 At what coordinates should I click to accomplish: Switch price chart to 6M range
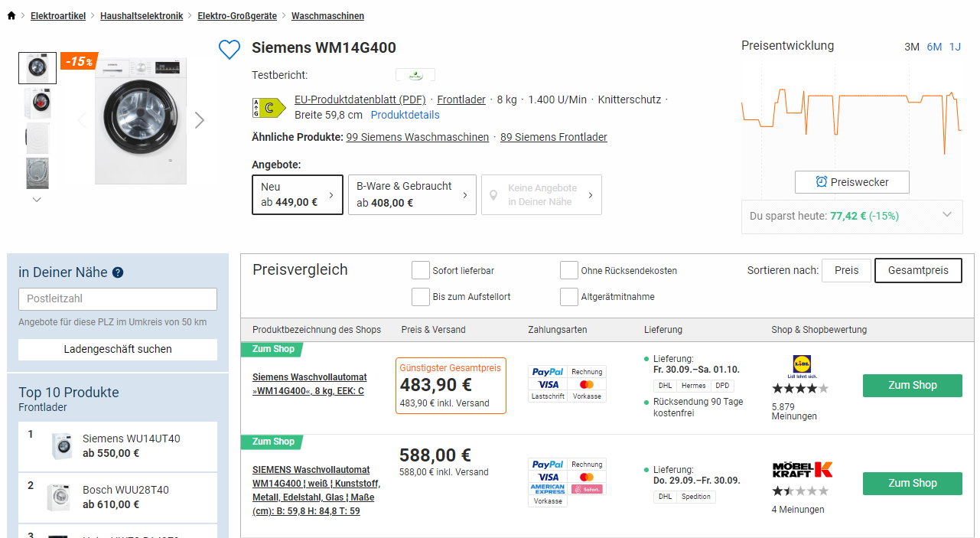(x=934, y=47)
